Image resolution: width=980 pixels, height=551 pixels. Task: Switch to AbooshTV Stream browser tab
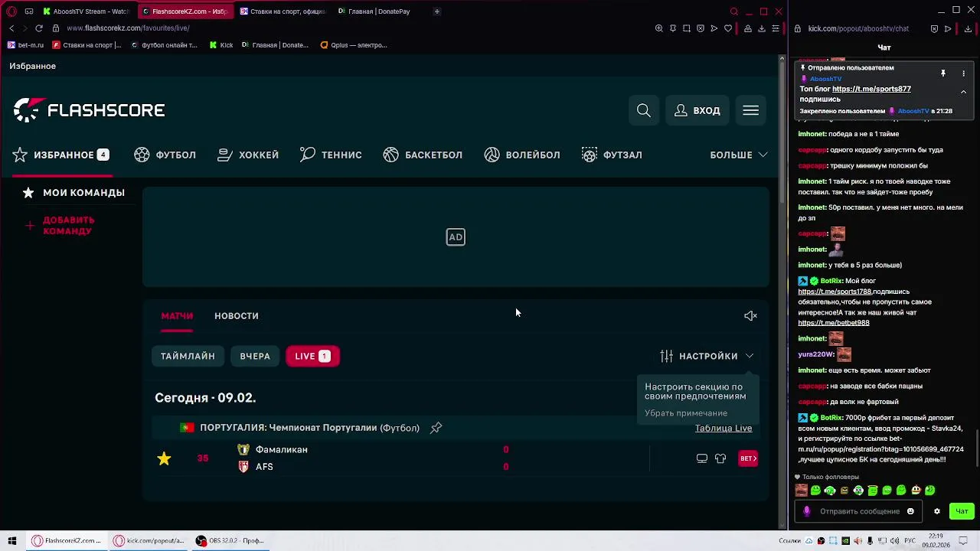click(x=86, y=11)
